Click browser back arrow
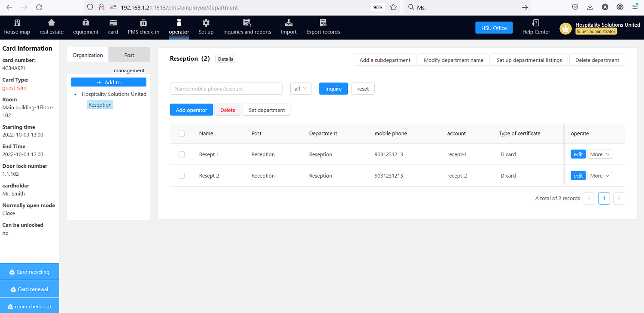 click(9, 7)
